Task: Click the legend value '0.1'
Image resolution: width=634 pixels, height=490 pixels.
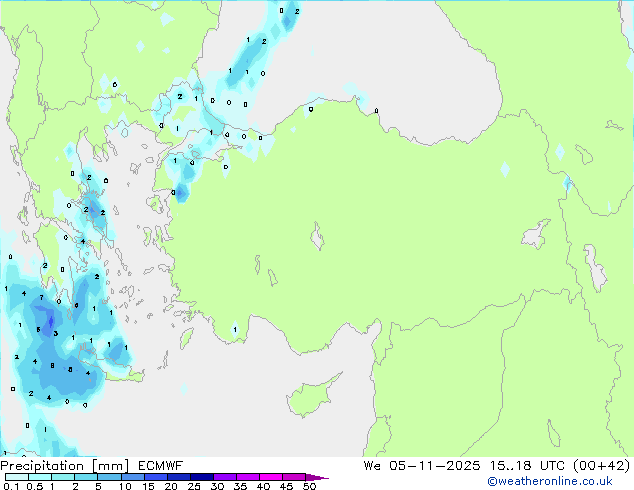Action: (11, 486)
